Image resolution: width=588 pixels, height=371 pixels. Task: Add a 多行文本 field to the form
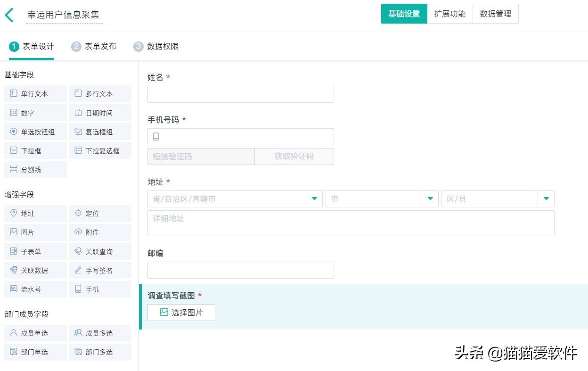pyautogui.click(x=100, y=93)
